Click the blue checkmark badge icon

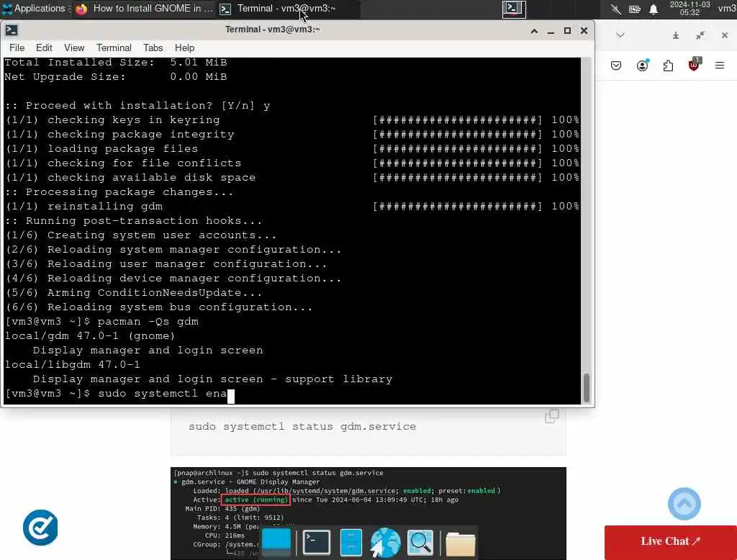[x=40, y=528]
